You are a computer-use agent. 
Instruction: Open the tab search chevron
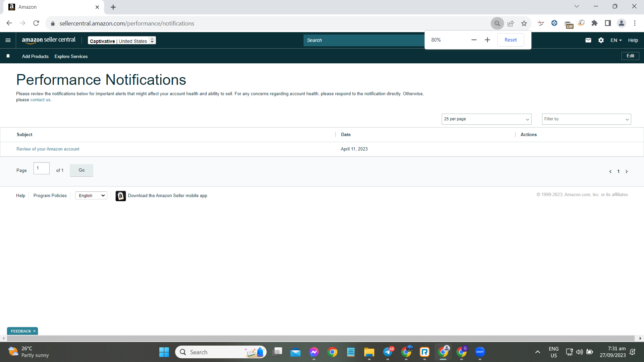tap(577, 6)
